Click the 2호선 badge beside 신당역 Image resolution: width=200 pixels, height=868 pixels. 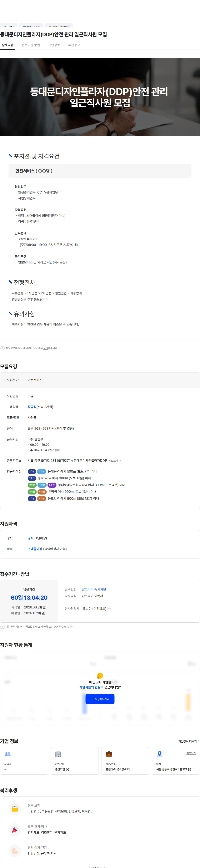coord(32,492)
